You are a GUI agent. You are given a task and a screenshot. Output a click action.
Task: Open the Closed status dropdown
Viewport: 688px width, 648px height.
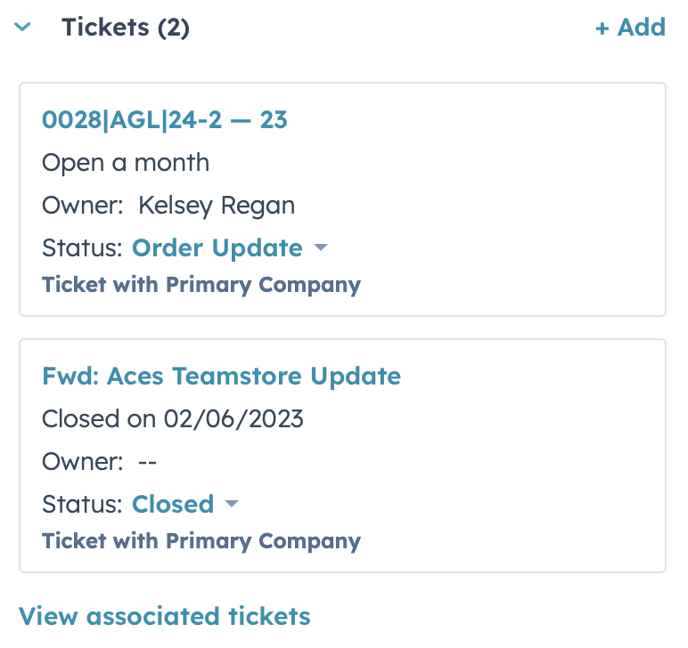[x=173, y=504]
